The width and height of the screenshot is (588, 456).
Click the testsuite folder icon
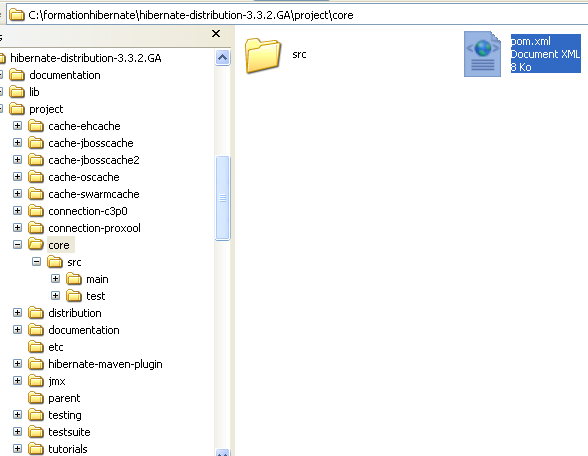tap(36, 432)
